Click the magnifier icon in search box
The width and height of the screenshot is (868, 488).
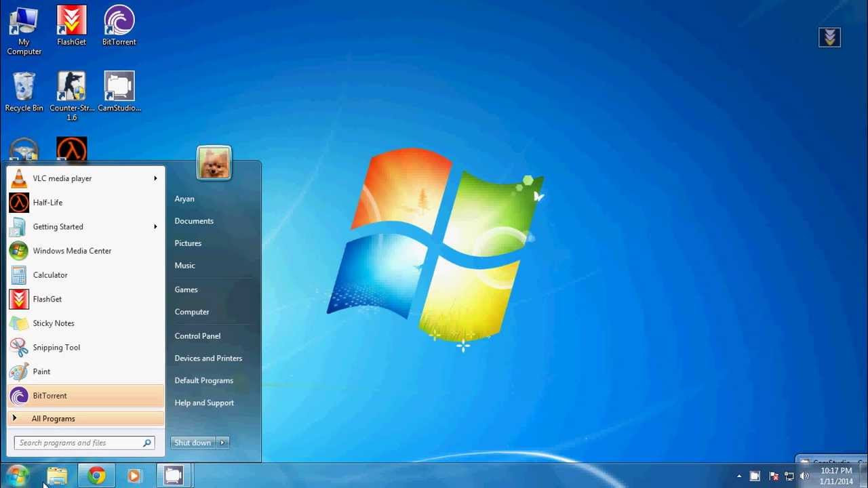(146, 443)
